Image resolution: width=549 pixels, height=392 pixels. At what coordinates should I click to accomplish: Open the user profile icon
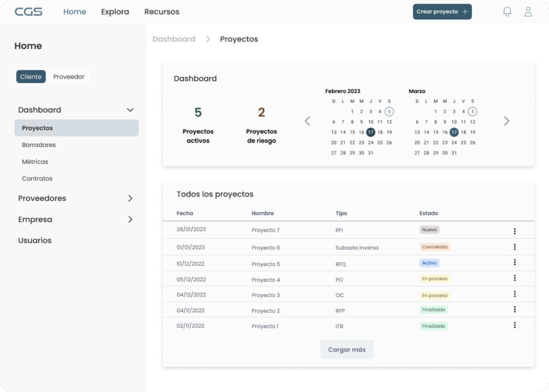528,12
